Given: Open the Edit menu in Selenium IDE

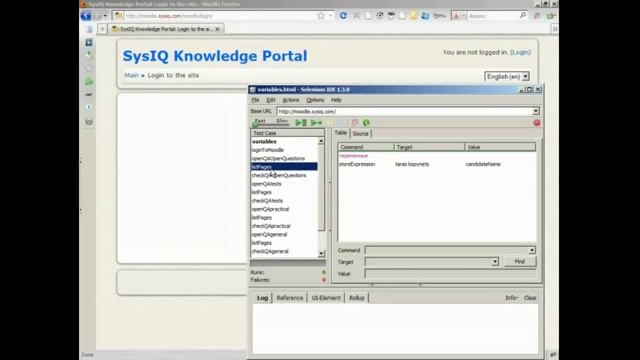Looking at the screenshot, I should point(271,100).
